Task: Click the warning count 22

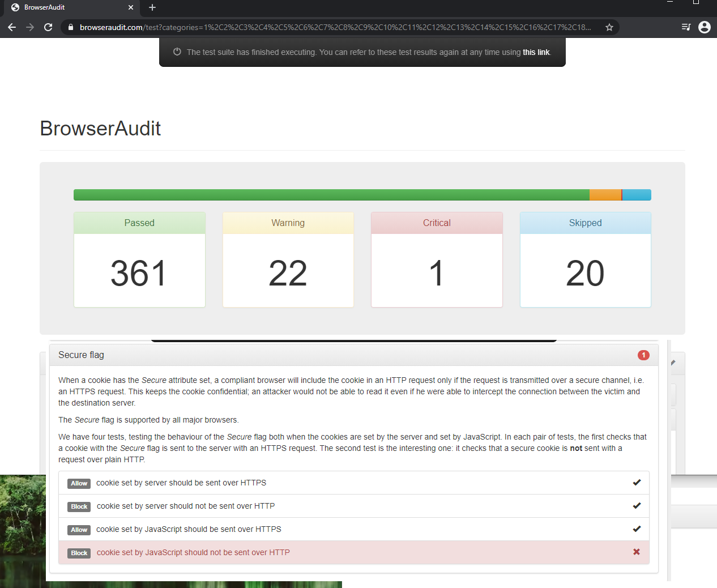Action: (288, 273)
